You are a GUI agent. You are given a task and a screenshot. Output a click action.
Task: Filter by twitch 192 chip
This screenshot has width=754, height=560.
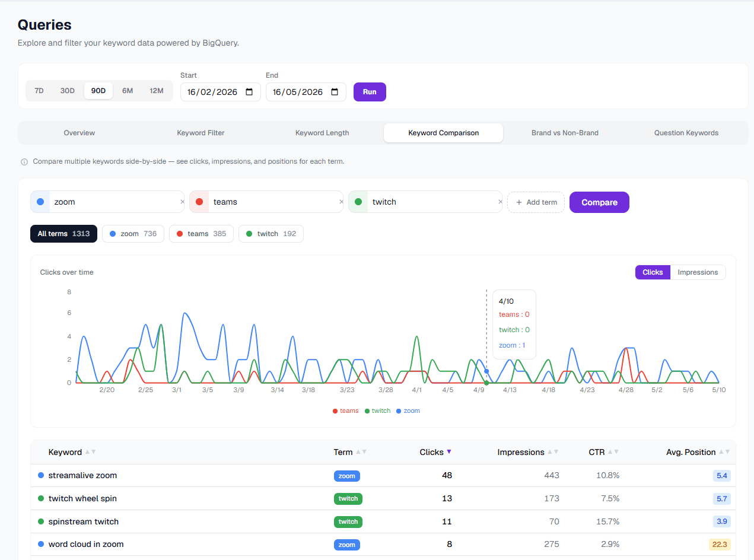coord(271,234)
